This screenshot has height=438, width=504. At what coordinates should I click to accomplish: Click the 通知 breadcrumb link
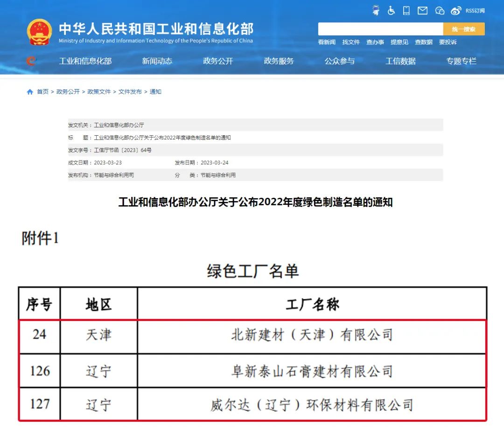click(155, 92)
